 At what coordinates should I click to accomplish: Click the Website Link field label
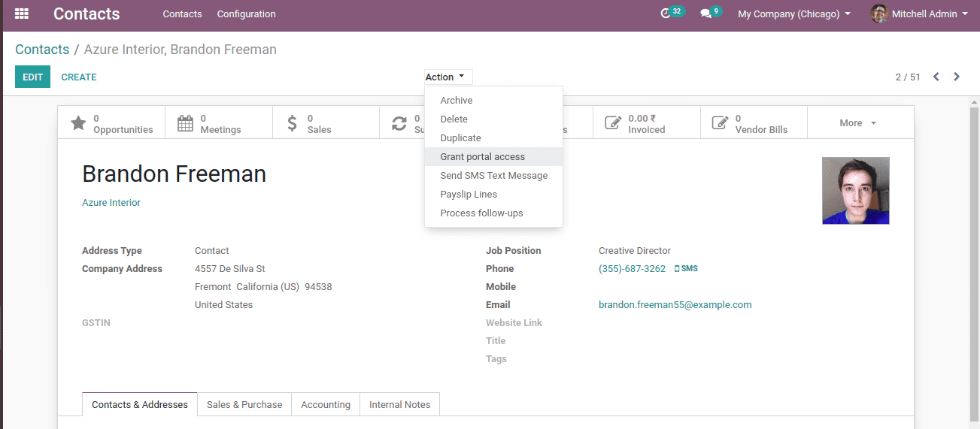[514, 323]
